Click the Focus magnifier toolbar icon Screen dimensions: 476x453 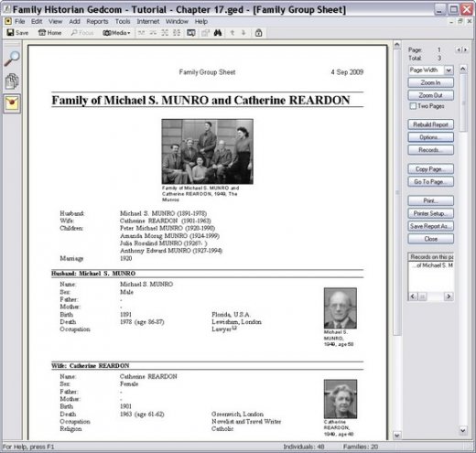82,33
